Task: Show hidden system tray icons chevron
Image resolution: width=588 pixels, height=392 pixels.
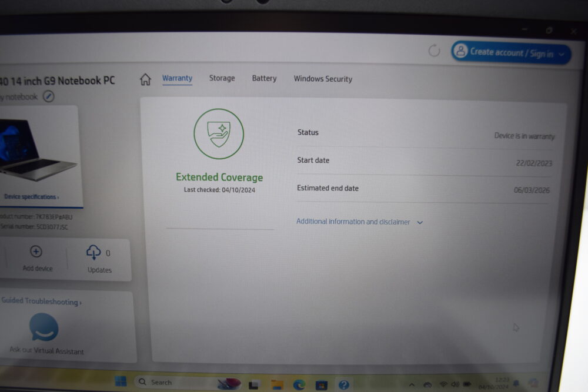Action: click(412, 384)
